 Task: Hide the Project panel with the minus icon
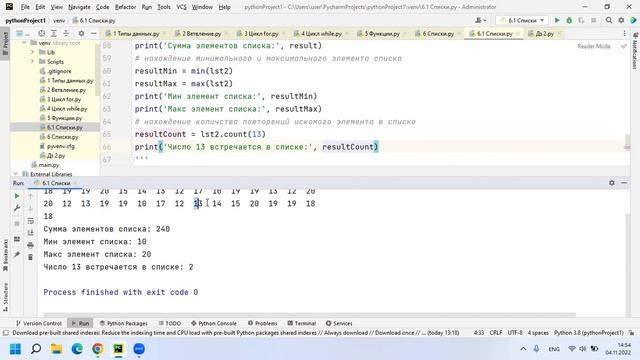tap(93, 33)
